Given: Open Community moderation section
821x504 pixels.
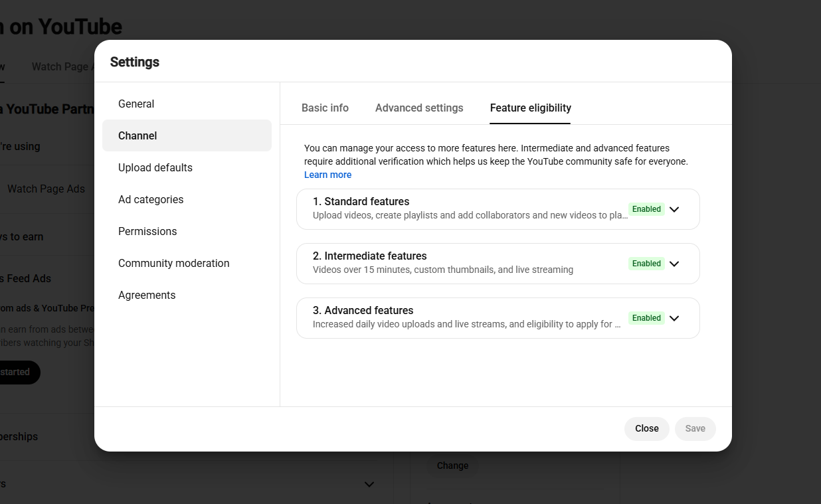Looking at the screenshot, I should [187, 263].
